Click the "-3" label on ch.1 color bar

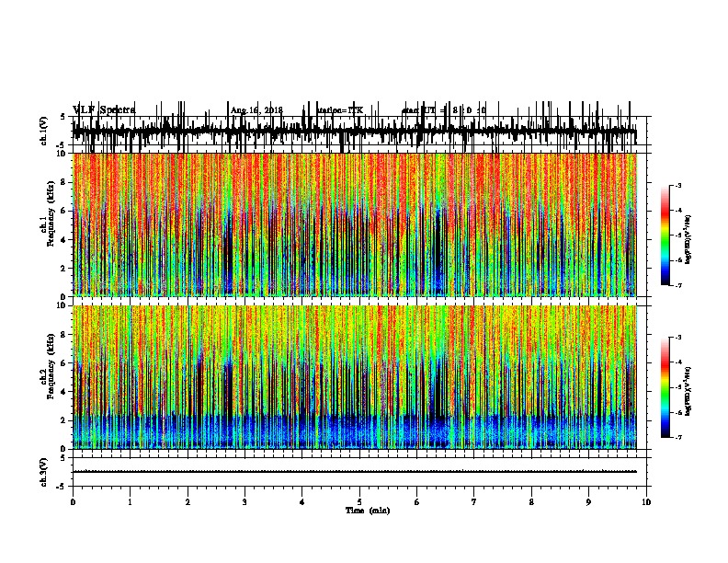(678, 185)
